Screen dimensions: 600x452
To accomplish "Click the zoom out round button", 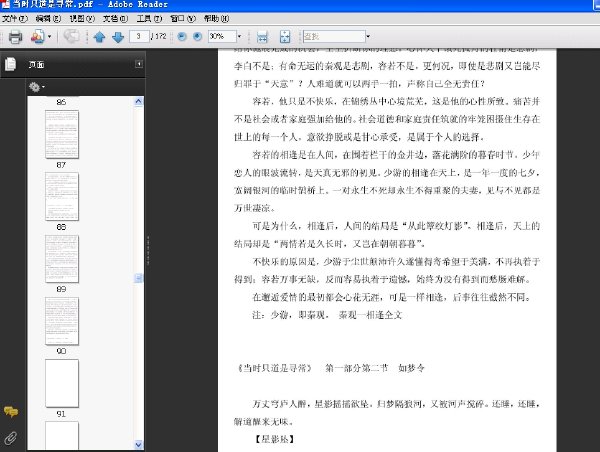I will [x=182, y=36].
